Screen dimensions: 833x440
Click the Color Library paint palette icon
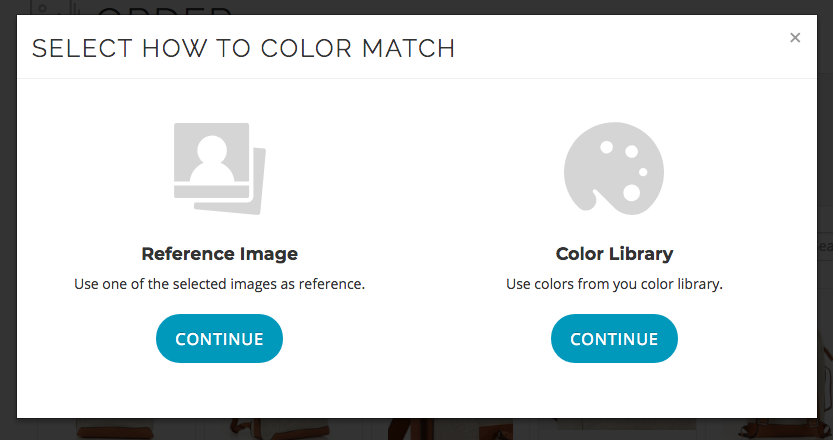(613, 170)
